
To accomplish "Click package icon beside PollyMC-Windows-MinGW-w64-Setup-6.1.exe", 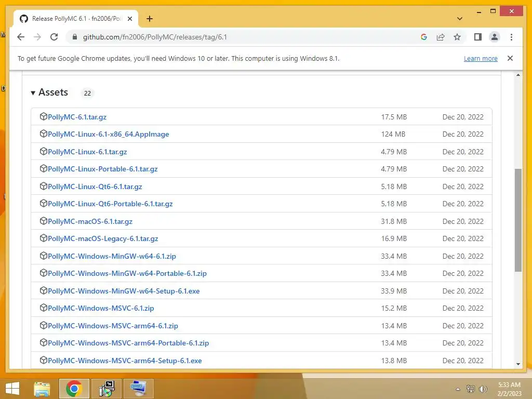I will pos(44,290).
